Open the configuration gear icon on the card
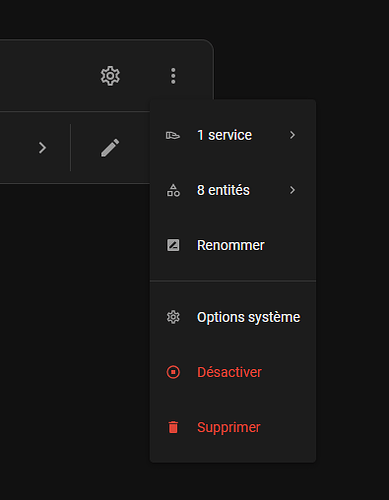 [x=110, y=76]
